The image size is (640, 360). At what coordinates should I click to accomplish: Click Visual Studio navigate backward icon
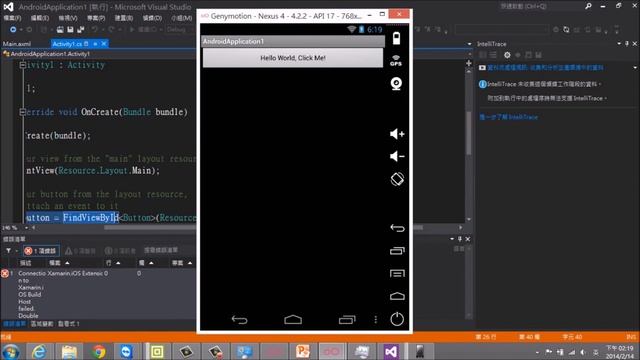tap(13, 29)
